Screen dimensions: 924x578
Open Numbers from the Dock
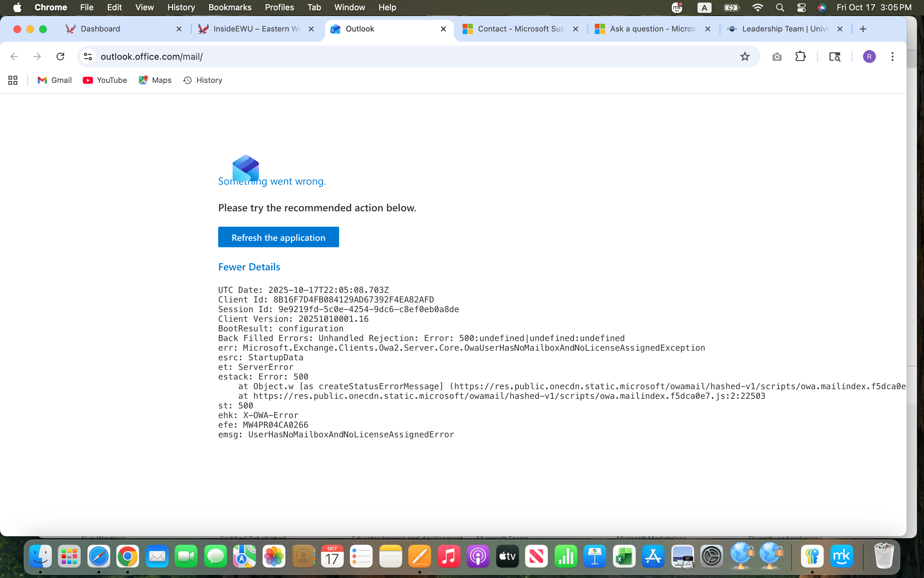click(566, 556)
